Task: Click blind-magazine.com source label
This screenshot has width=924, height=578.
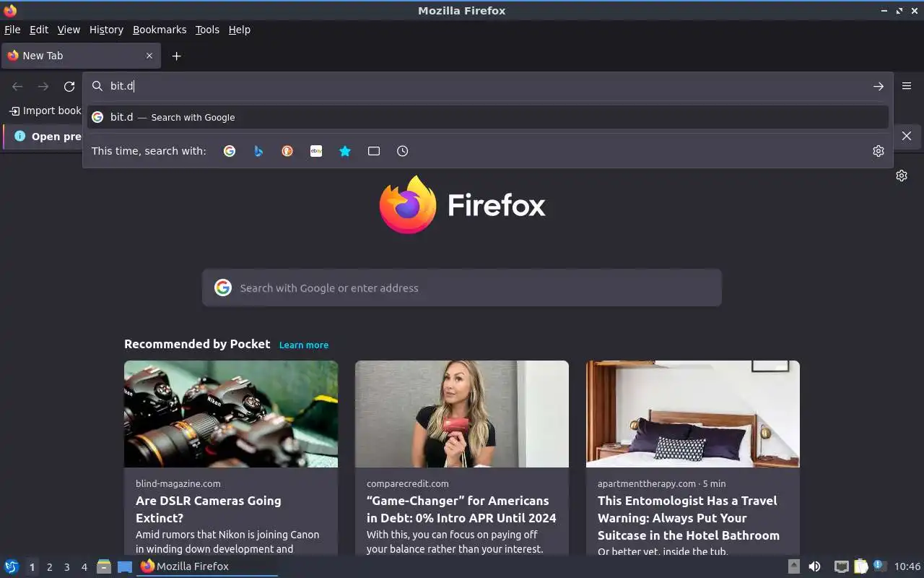Action: click(178, 483)
